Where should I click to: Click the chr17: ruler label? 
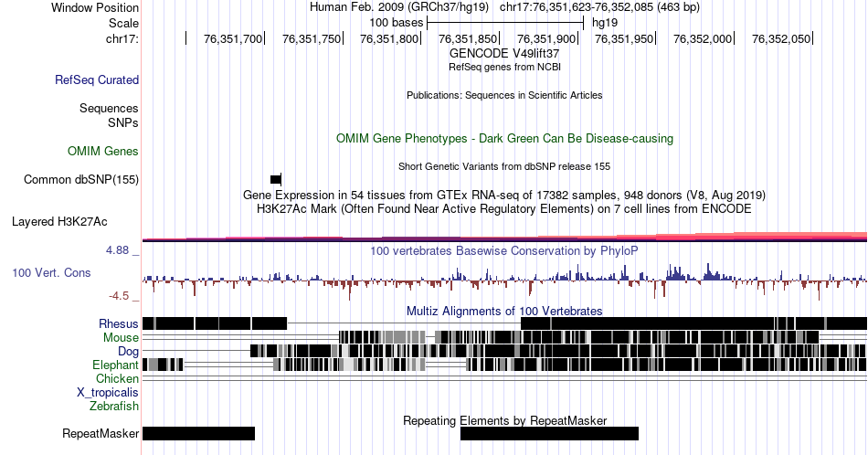[x=122, y=38]
